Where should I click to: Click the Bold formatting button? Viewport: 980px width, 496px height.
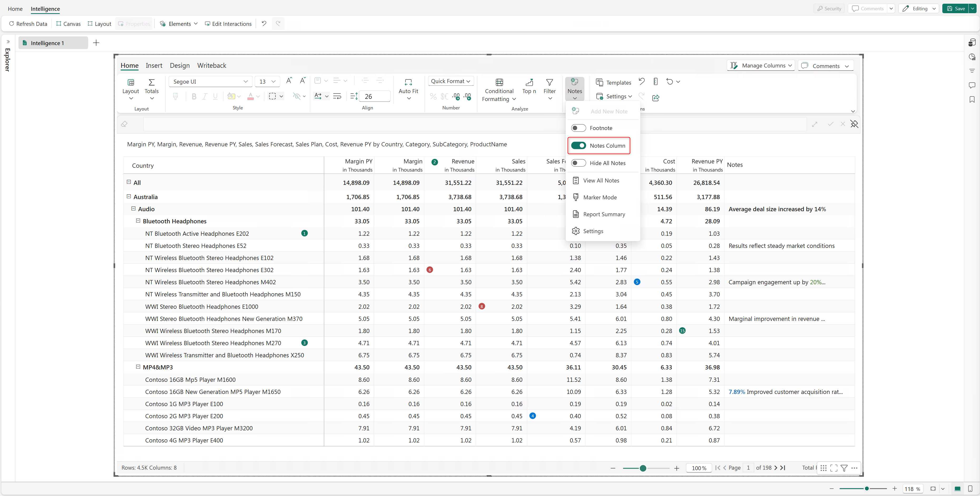pyautogui.click(x=194, y=96)
